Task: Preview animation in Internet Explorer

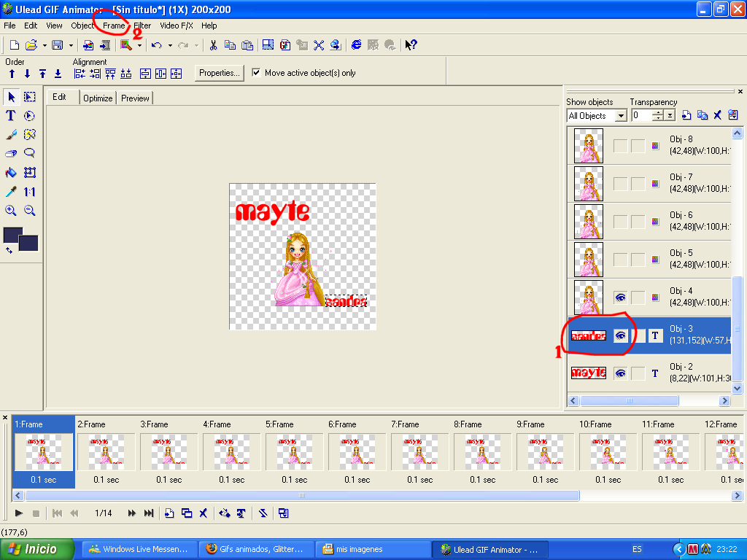Action: click(x=356, y=45)
